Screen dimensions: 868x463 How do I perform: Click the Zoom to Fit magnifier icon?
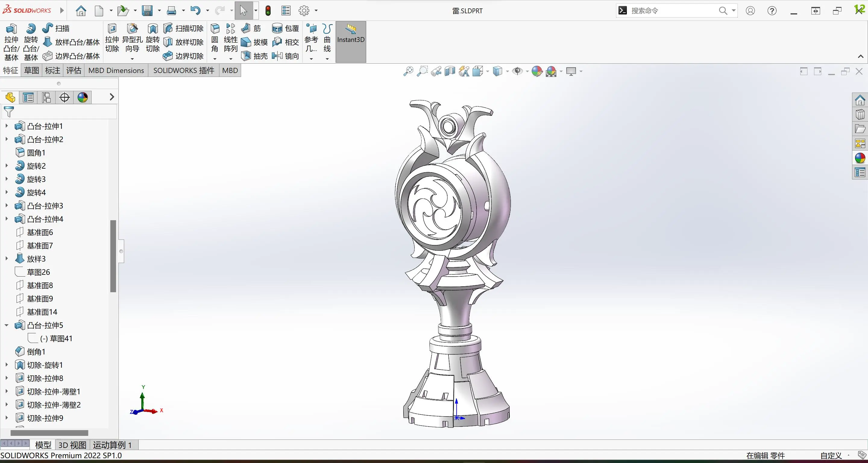[x=408, y=71]
